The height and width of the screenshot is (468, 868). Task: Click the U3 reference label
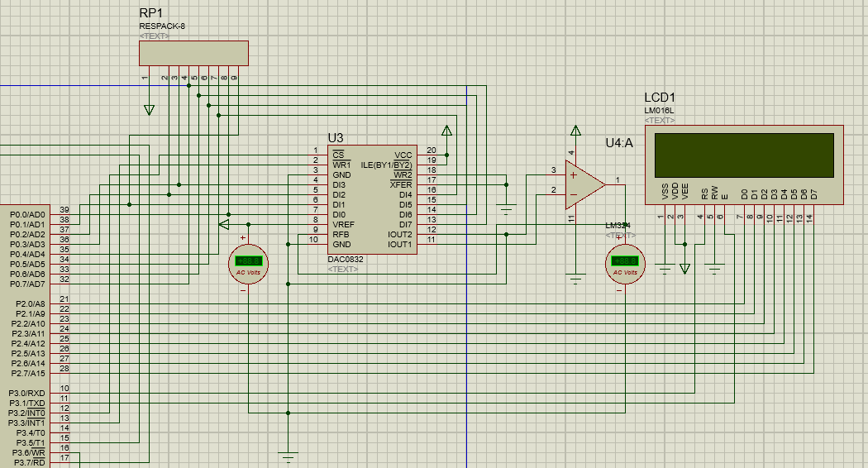336,138
